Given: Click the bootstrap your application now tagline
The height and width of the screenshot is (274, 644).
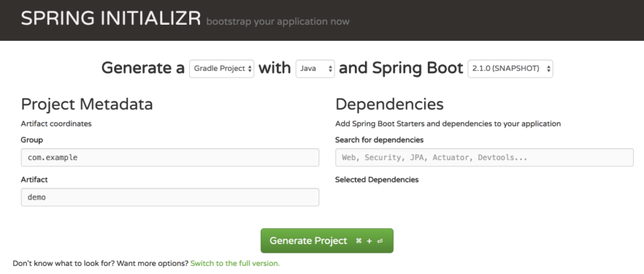Looking at the screenshot, I should coord(278,21).
